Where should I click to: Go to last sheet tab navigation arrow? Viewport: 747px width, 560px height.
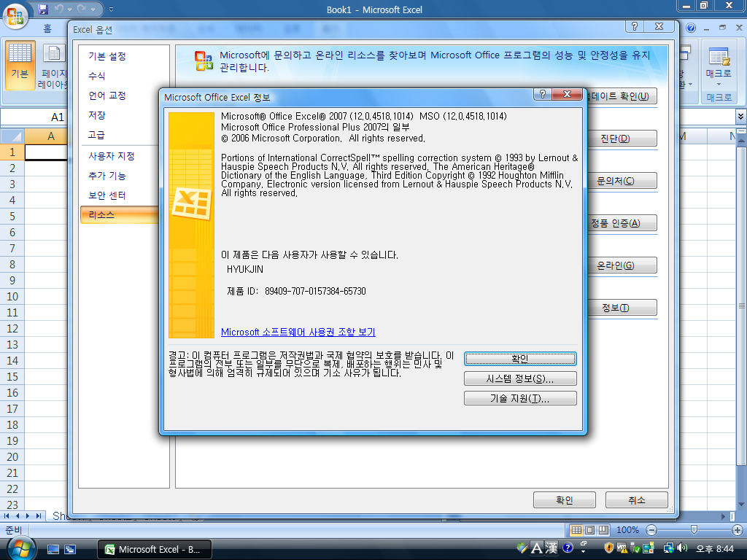click(x=39, y=516)
